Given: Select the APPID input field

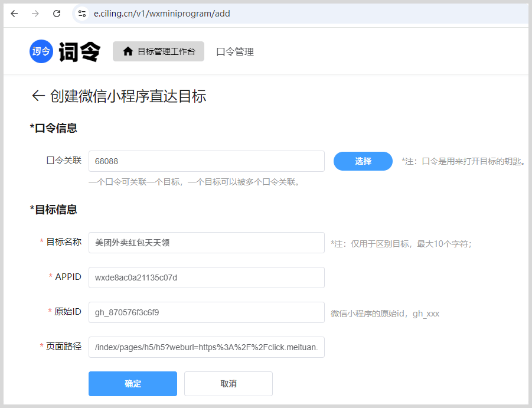Looking at the screenshot, I should click(206, 278).
